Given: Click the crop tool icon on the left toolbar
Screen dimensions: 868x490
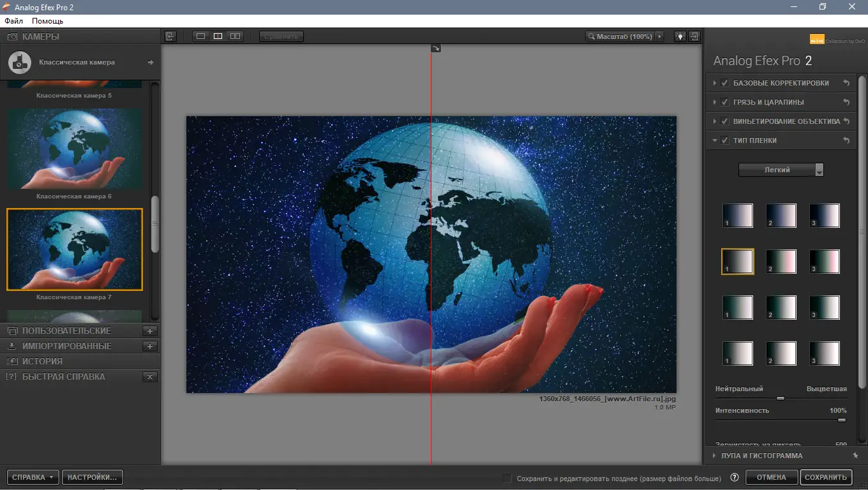Looking at the screenshot, I should click(170, 36).
